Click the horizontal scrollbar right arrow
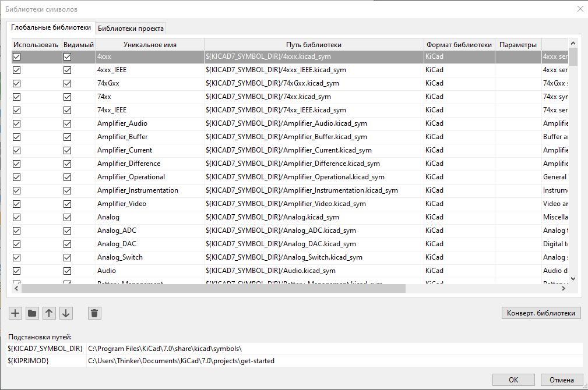 click(x=564, y=288)
